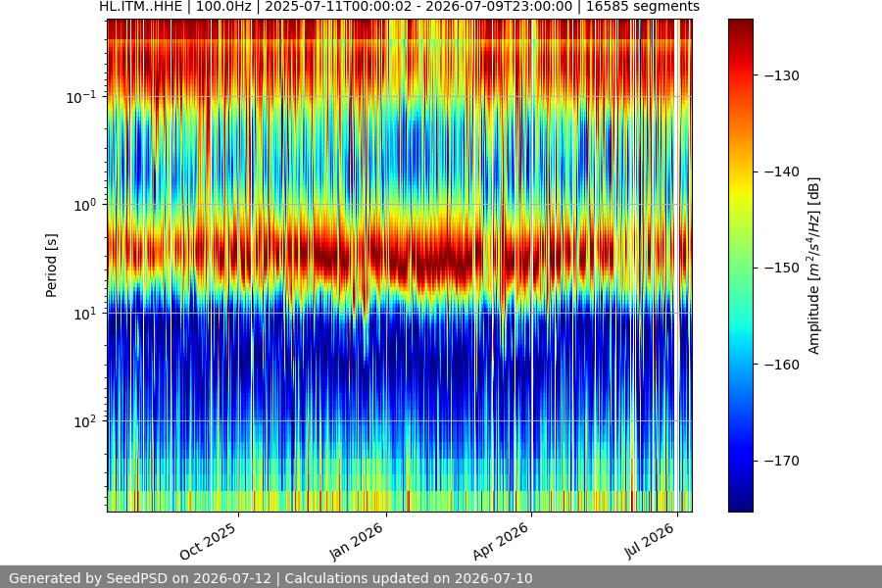The height and width of the screenshot is (588, 882).
Task: Click the 'Period [s]' y-axis label
Action: pyautogui.click(x=51, y=266)
